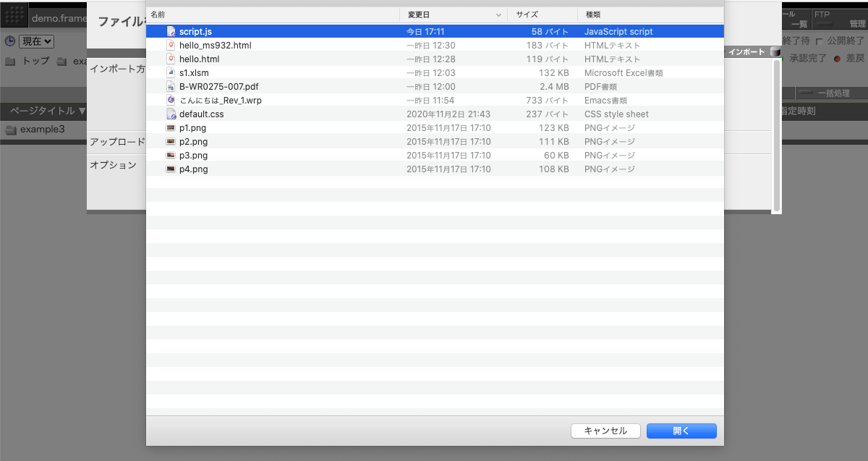
Task: Click the B-WR0275-007.pdf file icon
Action: tap(171, 87)
